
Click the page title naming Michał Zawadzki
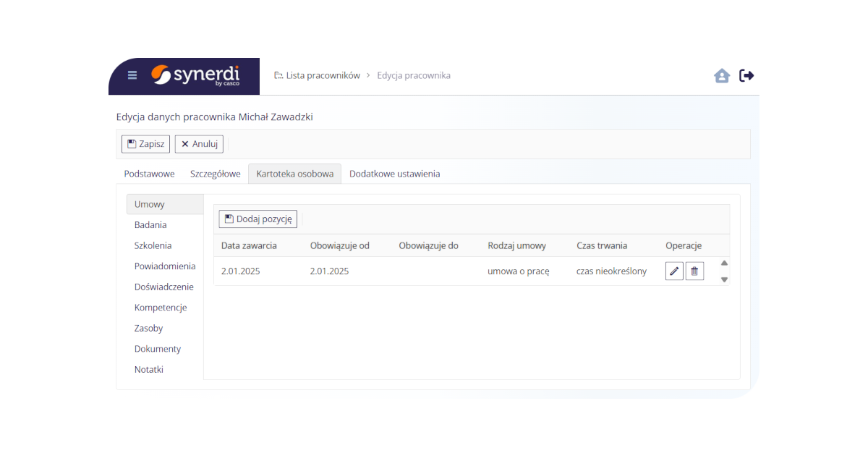point(215,117)
